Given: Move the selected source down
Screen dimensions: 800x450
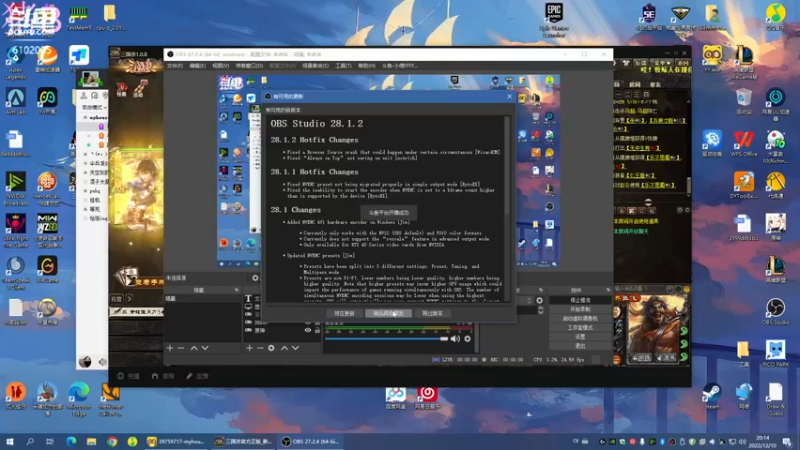Looking at the screenshot, I should [295, 348].
